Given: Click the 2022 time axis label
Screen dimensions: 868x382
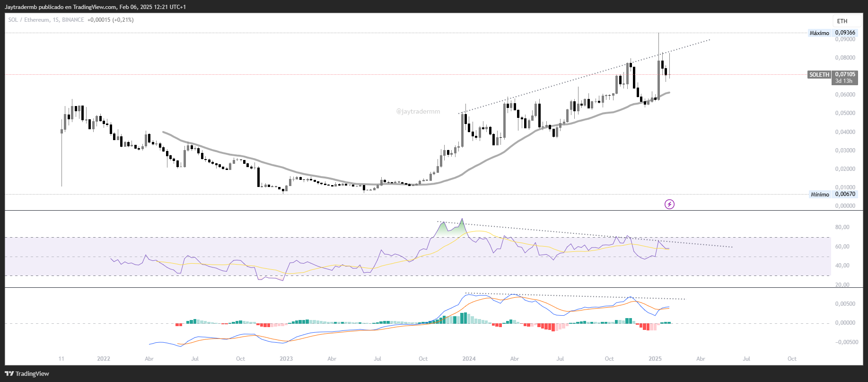Looking at the screenshot, I should 104,359.
